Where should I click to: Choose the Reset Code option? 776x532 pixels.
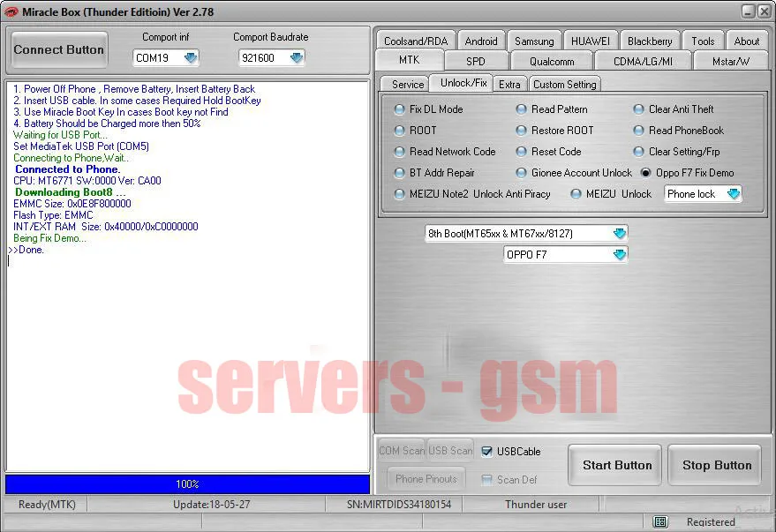click(521, 152)
